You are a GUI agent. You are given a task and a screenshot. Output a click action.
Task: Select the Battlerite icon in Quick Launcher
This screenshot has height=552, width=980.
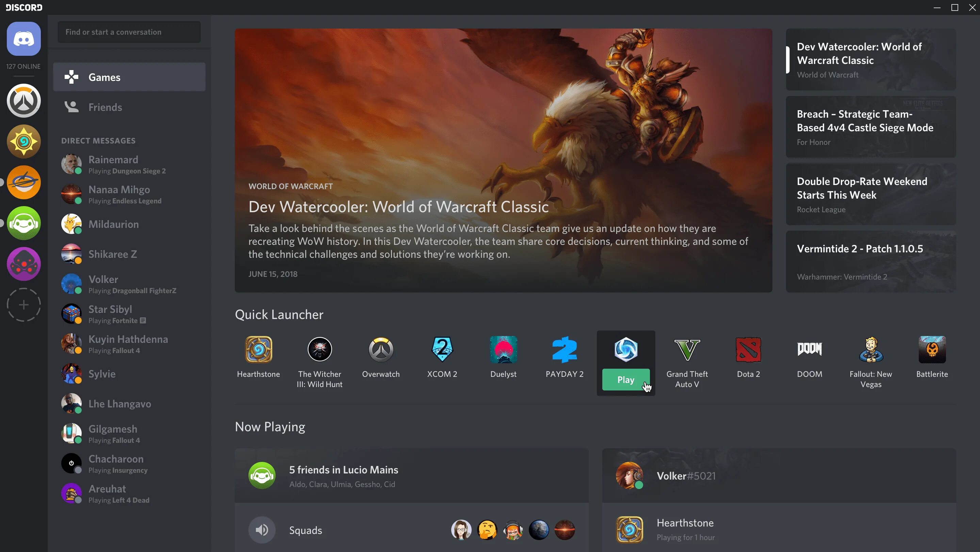coord(932,350)
